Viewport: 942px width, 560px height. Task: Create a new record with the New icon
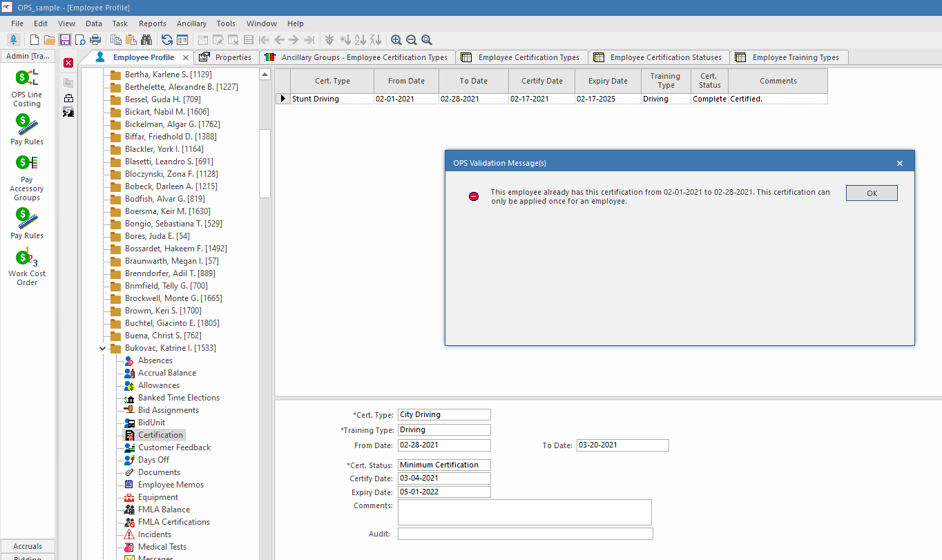point(33,39)
